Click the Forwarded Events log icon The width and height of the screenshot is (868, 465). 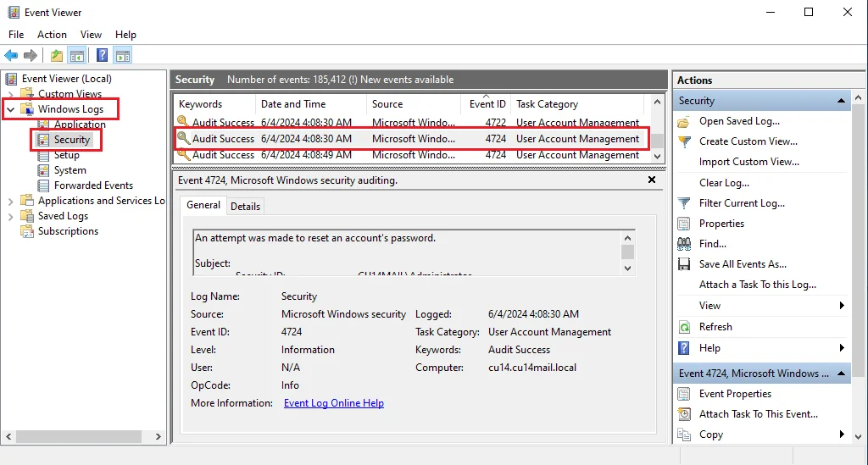(43, 185)
